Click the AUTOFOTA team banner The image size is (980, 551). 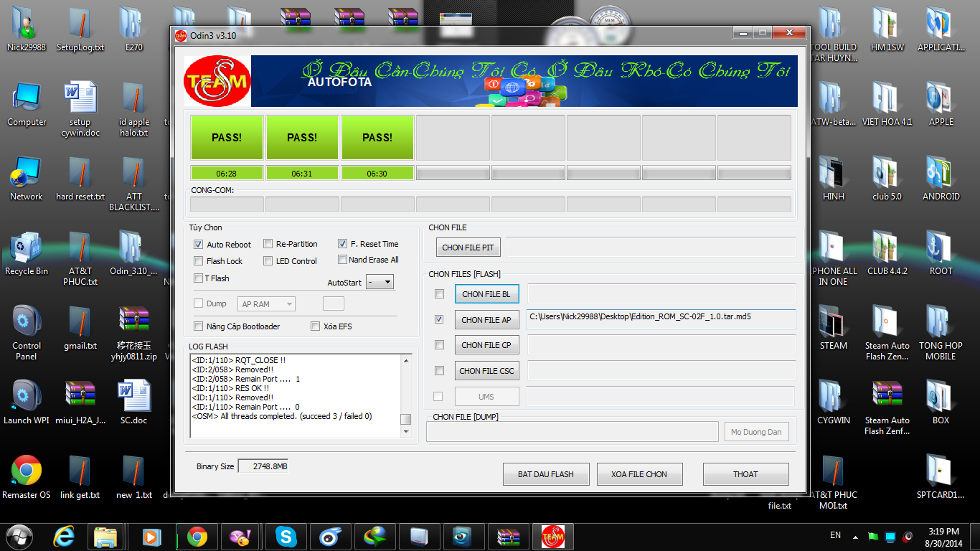click(491, 81)
